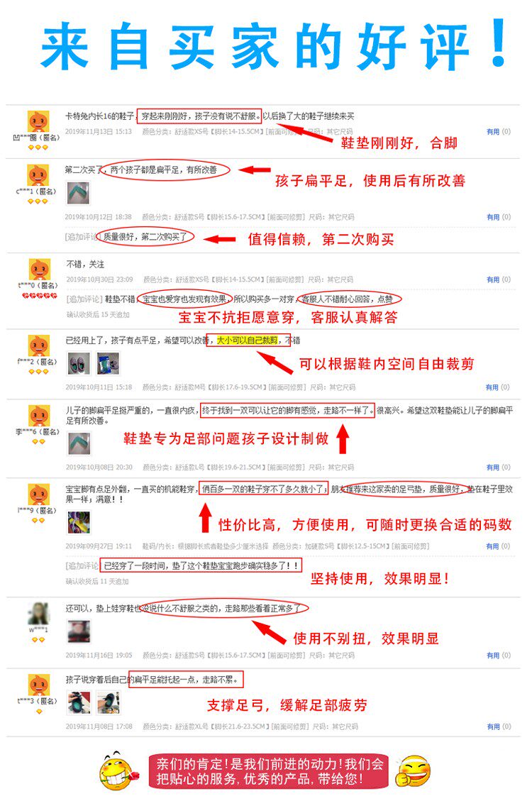Click 有用 on the 2019年10月08日 review

click(x=493, y=467)
